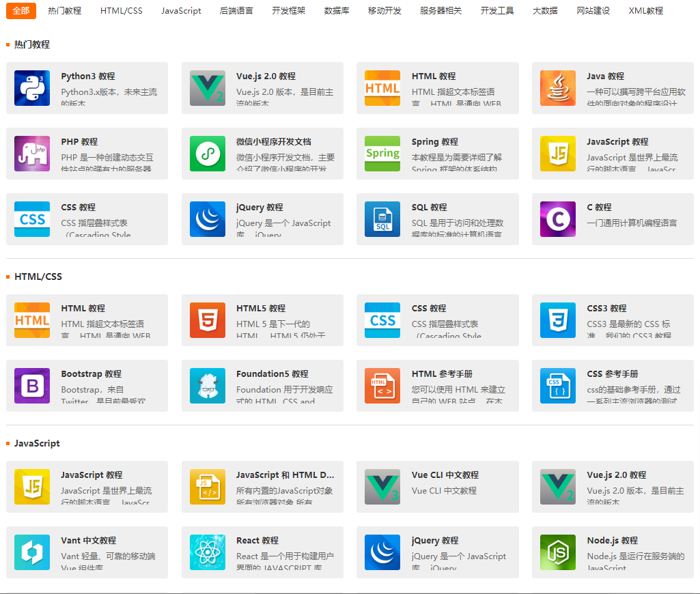Click the Vue.js 2.0 icon in 热门教程
Image resolution: width=700 pixels, height=594 pixels.
click(x=208, y=88)
